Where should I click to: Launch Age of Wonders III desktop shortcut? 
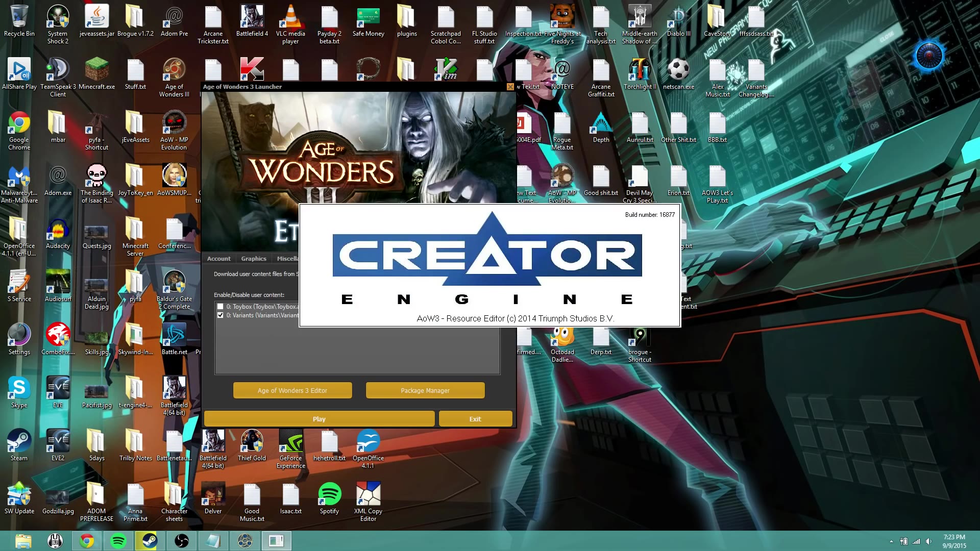pyautogui.click(x=174, y=77)
